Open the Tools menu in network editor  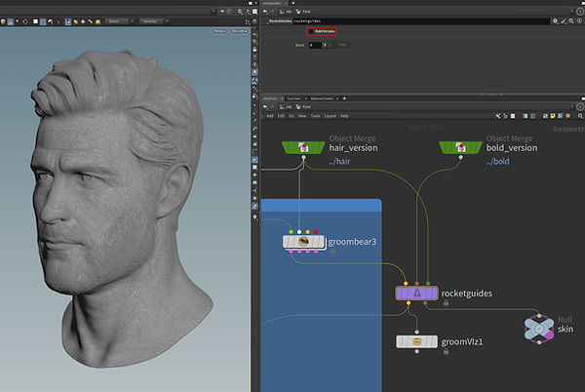pos(314,115)
